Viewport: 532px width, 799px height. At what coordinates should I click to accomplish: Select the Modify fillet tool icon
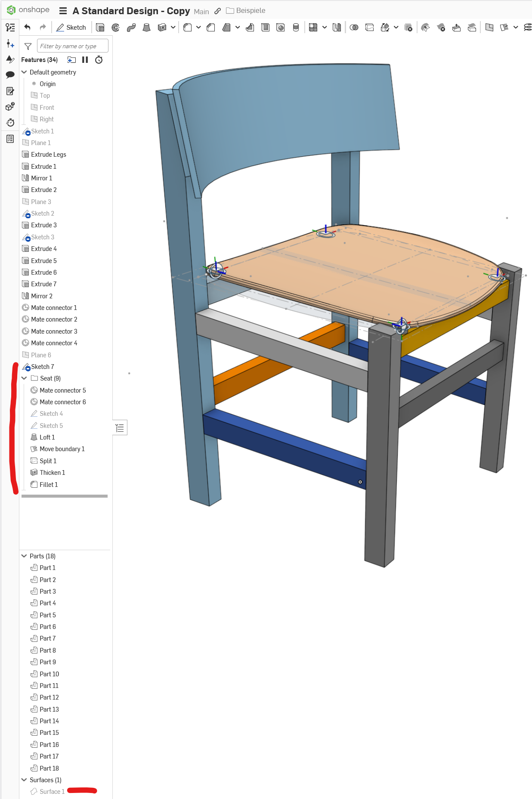click(425, 28)
